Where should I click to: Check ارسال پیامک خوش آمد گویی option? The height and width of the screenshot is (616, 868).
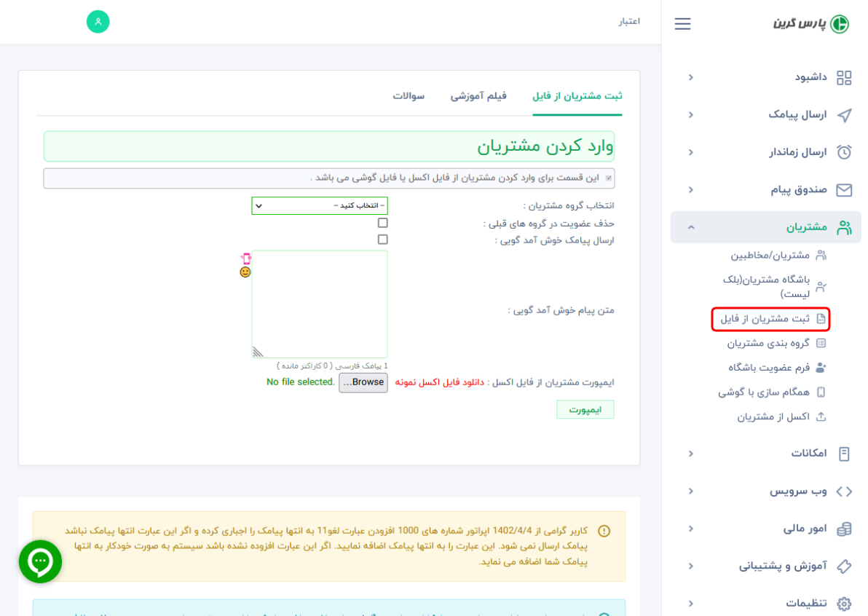click(x=382, y=240)
